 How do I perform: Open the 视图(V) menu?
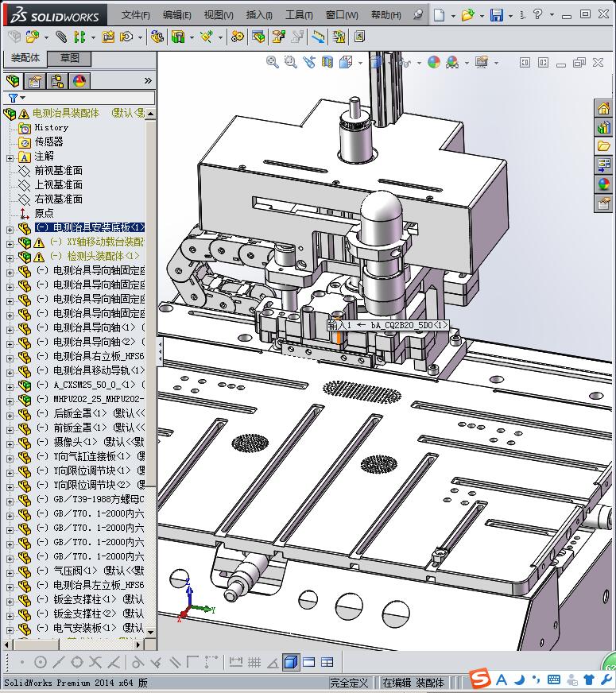click(219, 15)
